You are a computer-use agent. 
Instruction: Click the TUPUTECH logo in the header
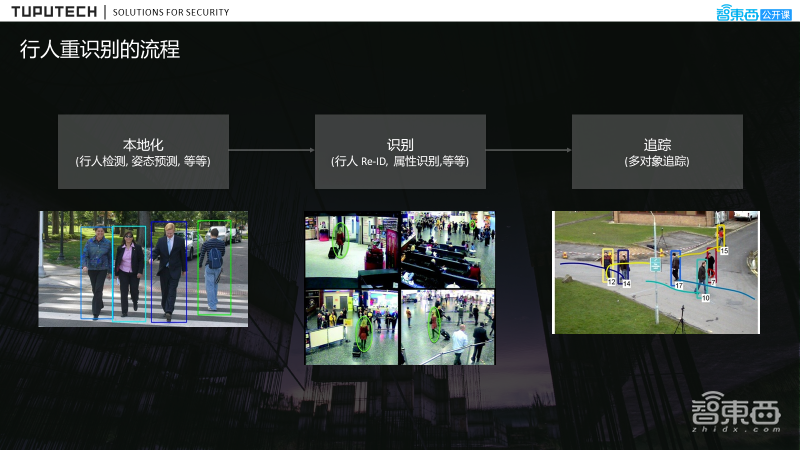click(54, 13)
